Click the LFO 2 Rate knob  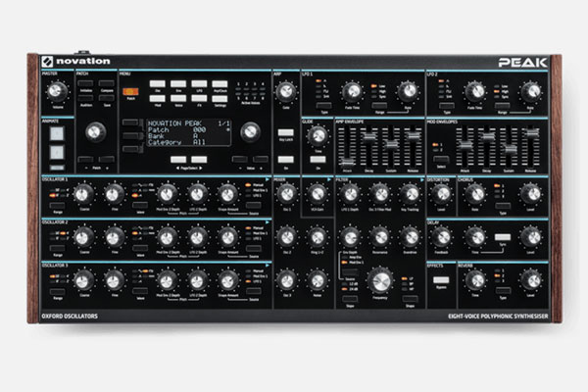(x=530, y=91)
